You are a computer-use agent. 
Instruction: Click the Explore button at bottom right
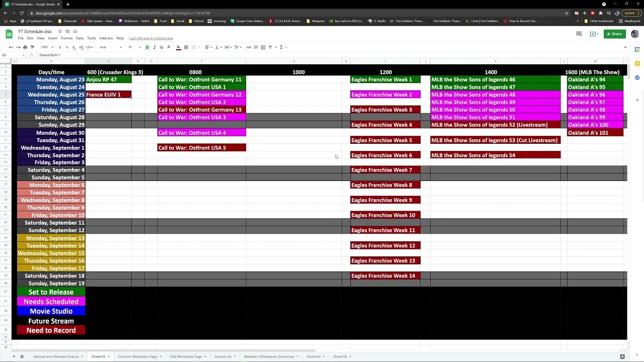(x=622, y=356)
